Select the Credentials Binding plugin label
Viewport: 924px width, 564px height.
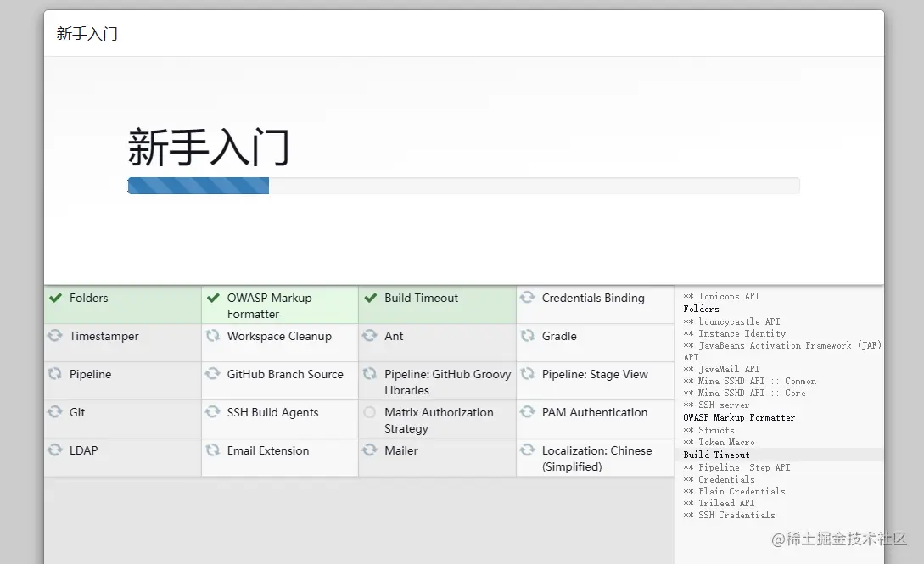[x=593, y=298]
